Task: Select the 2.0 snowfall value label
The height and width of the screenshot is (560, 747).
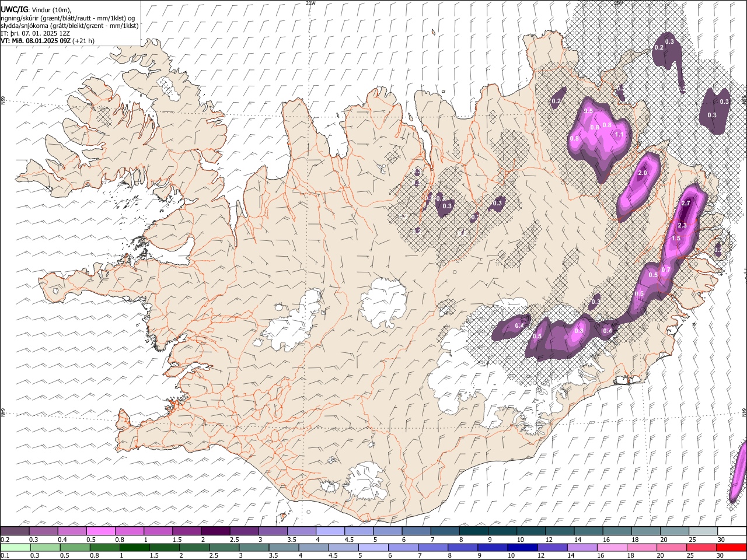Action: pyautogui.click(x=643, y=173)
